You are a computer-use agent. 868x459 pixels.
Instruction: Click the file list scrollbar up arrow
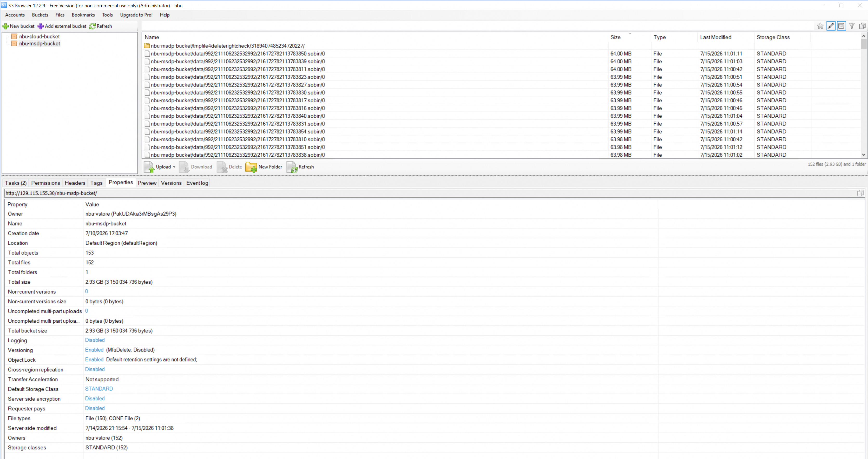pos(864,36)
